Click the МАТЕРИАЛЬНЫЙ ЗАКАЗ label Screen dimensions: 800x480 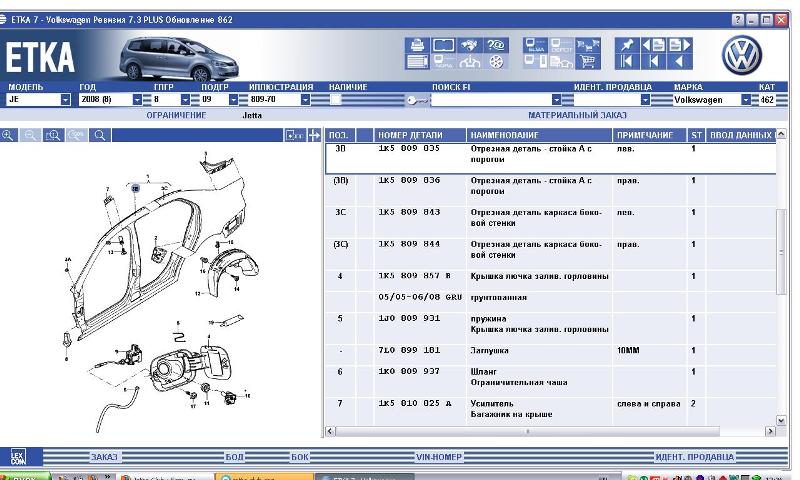(x=577, y=115)
